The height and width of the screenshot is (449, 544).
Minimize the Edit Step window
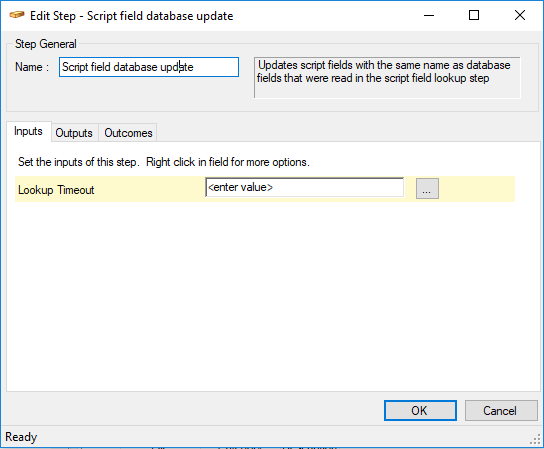click(429, 16)
